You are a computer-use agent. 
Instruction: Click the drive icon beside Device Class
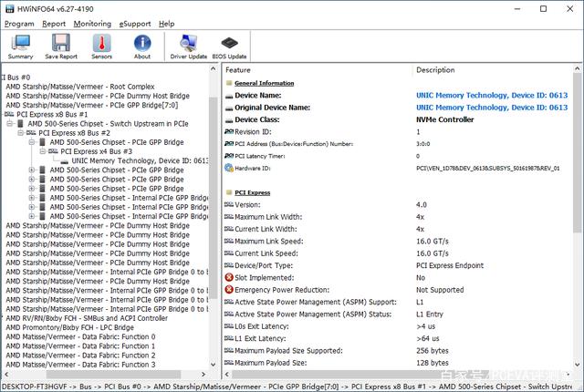[x=229, y=120]
